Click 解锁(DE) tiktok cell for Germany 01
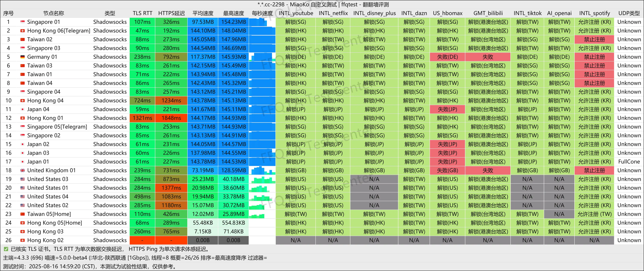This screenshot has height=271, width=644. coord(527,57)
